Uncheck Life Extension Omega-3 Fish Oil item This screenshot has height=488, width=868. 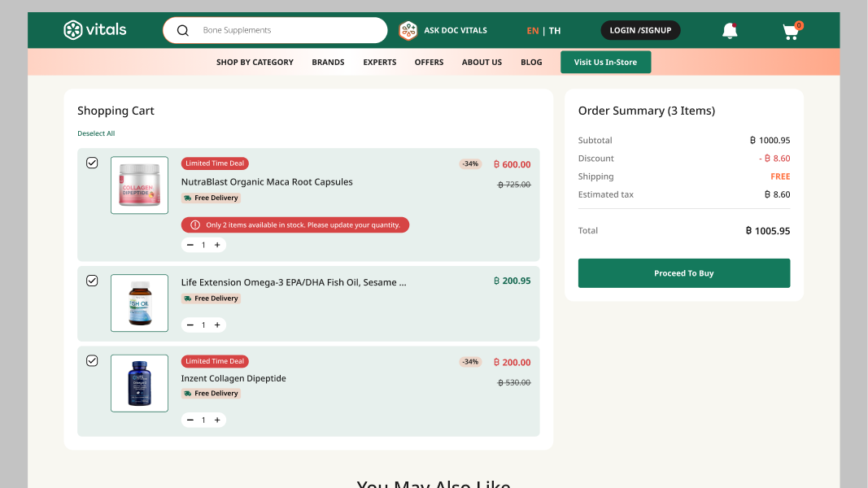[92, 281]
